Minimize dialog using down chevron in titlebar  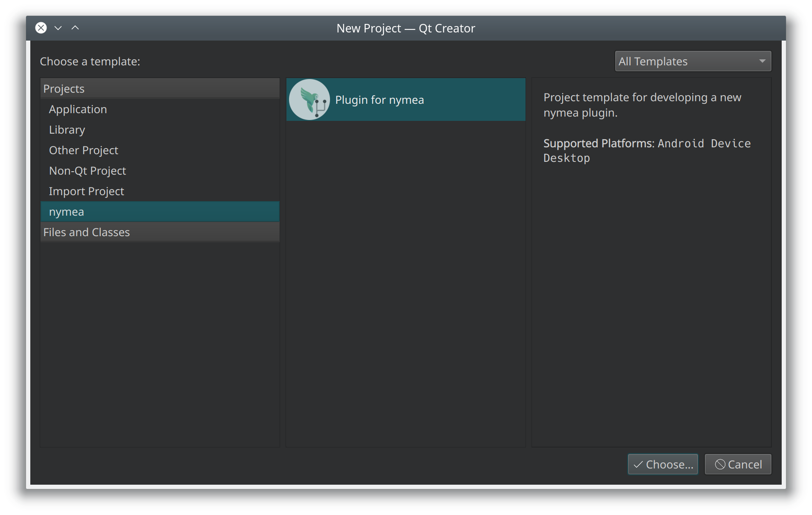[58, 28]
